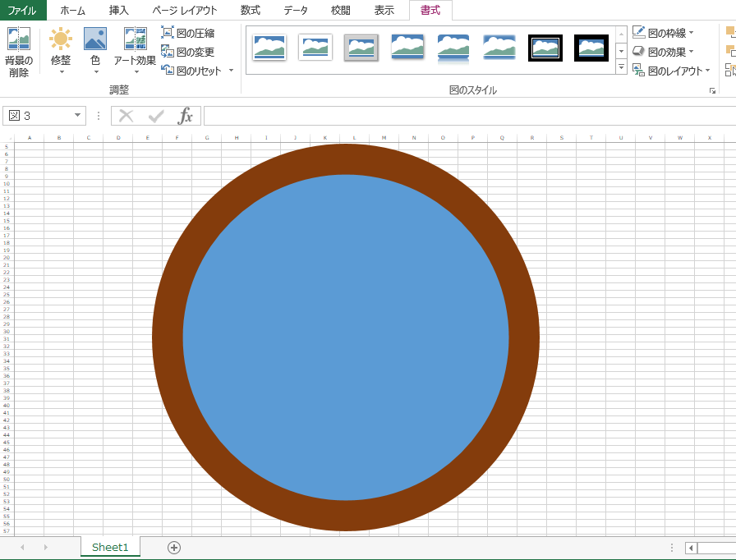
Task: Open the Color (色) picture icon
Action: [95, 39]
